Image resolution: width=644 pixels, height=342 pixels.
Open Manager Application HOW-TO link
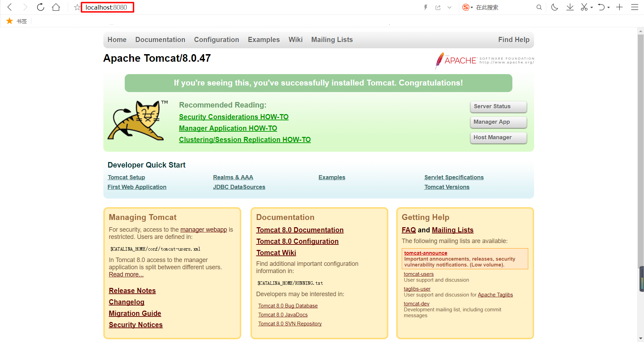pos(228,128)
